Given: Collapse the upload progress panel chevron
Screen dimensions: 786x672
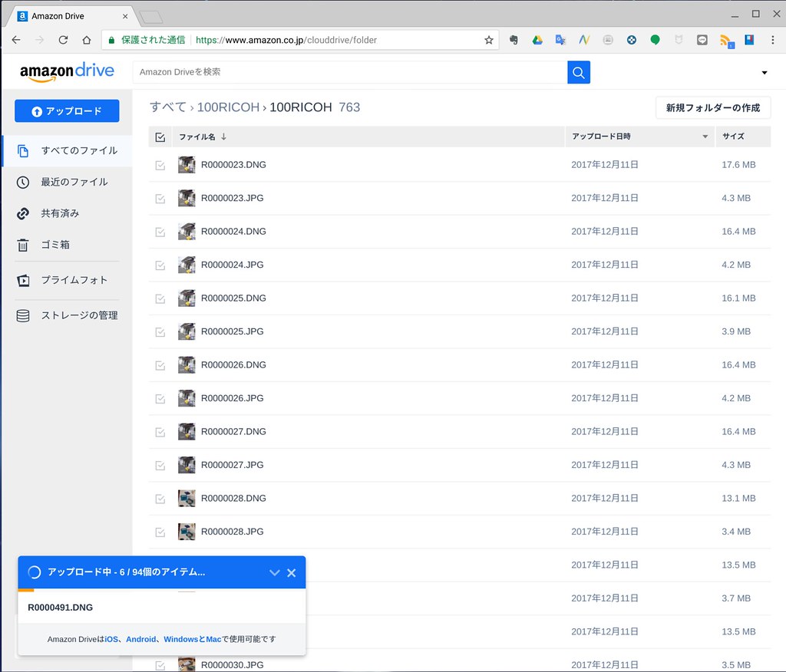Looking at the screenshot, I should point(274,573).
